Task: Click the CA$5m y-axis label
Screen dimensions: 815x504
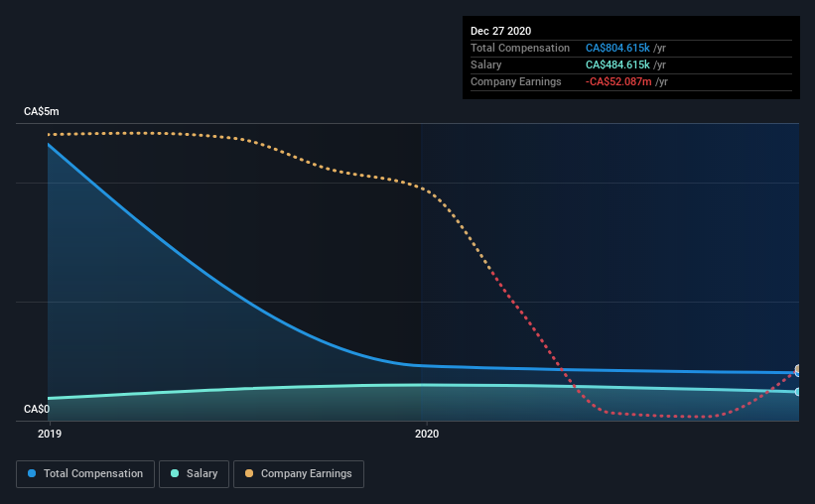Action: [42, 112]
